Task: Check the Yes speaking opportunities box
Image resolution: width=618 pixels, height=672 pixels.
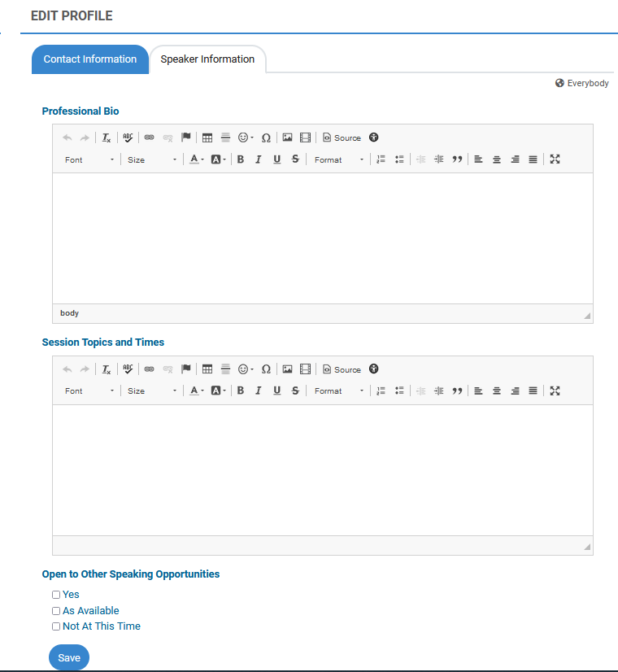Action: (x=56, y=595)
